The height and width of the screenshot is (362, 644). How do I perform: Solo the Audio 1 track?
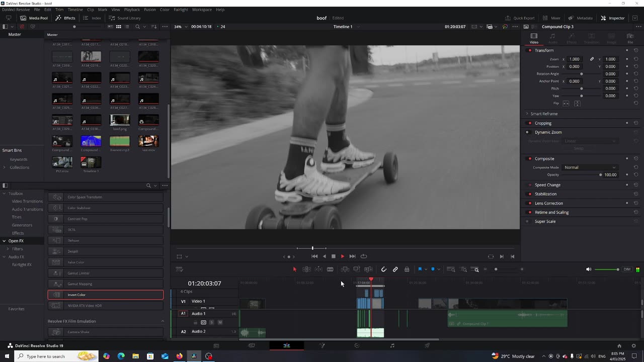click(x=212, y=322)
